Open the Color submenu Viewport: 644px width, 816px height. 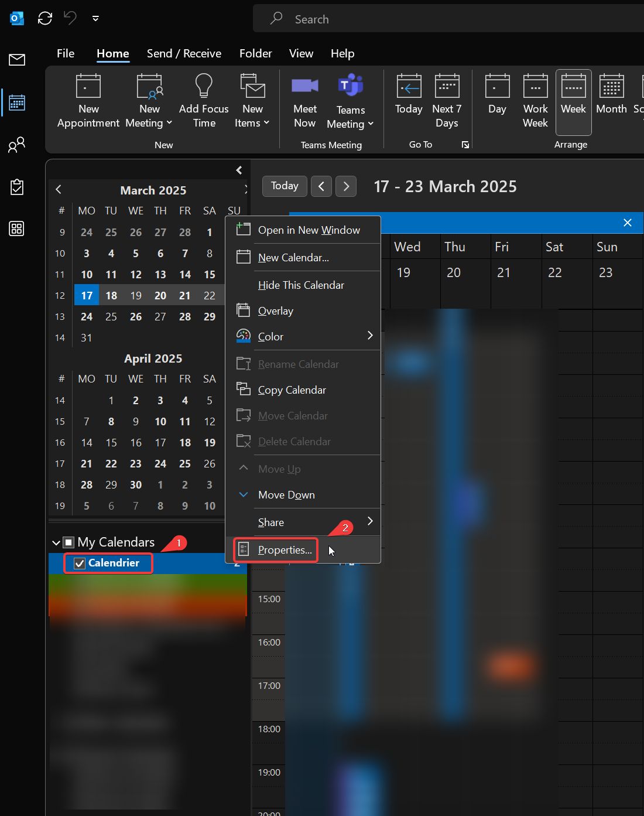270,336
